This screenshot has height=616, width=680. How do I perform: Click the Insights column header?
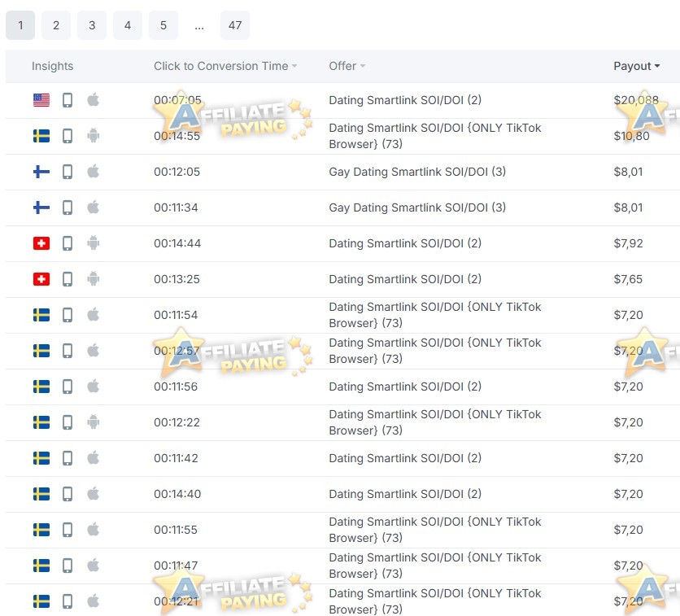click(53, 66)
